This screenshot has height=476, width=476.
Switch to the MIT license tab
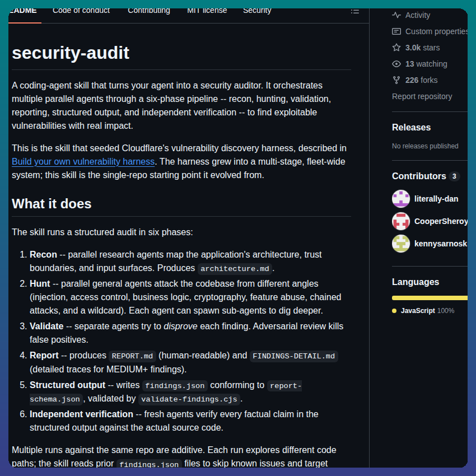click(207, 12)
